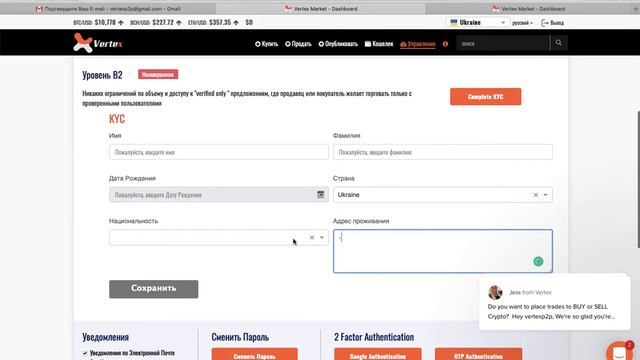Viewport: 640px width, 360px height.
Task: Open the Опубликовать menu item
Action: point(338,44)
